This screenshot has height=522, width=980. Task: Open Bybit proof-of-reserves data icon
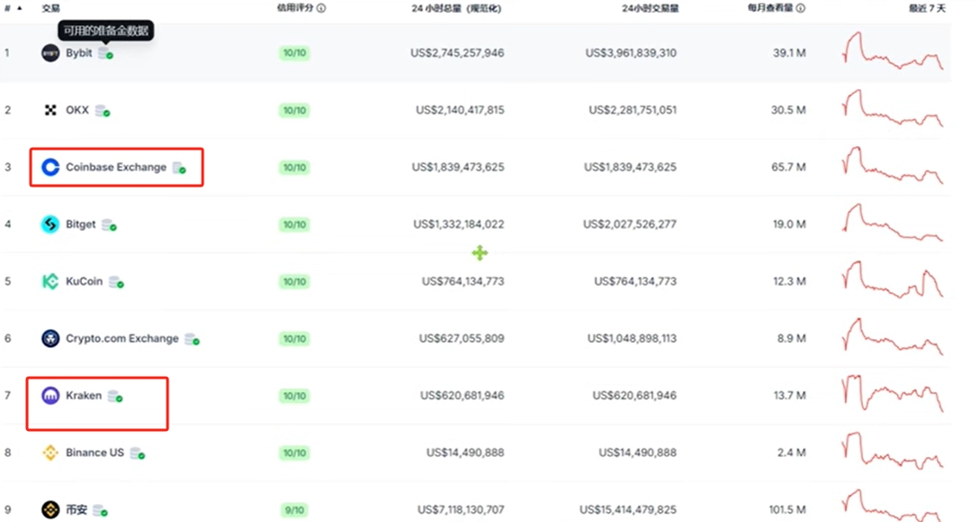tap(105, 53)
